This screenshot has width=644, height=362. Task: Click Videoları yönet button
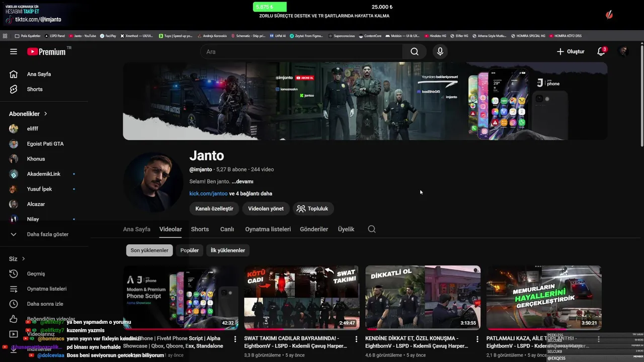pyautogui.click(x=266, y=209)
